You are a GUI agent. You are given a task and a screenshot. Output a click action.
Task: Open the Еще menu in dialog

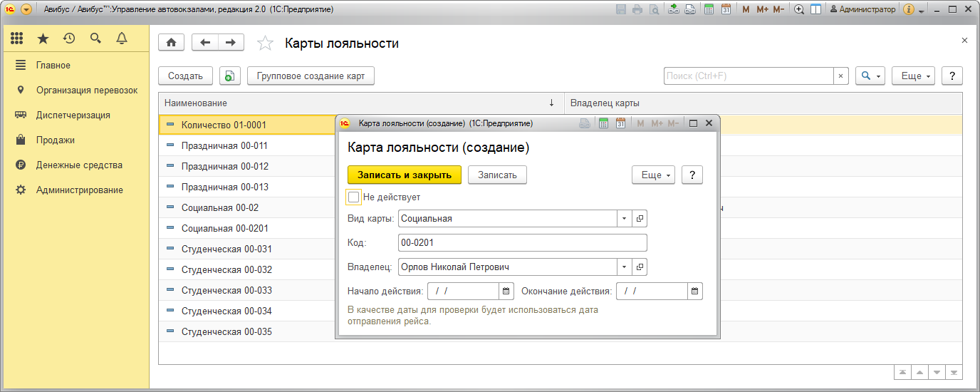653,175
